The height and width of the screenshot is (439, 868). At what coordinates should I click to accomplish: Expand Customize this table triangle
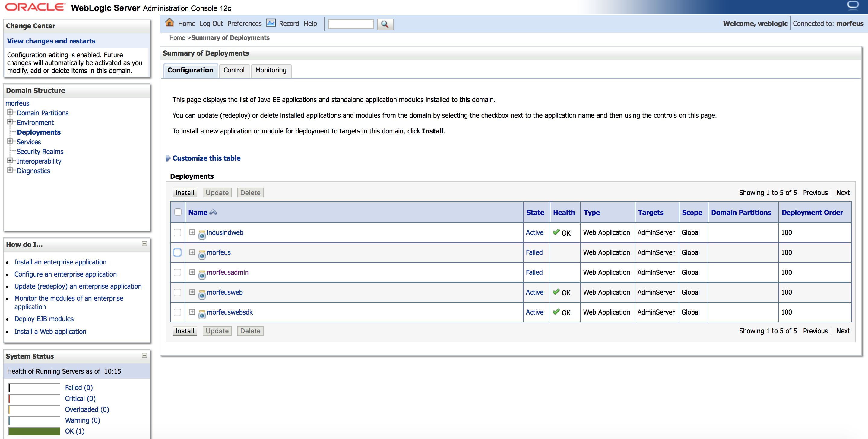point(168,158)
